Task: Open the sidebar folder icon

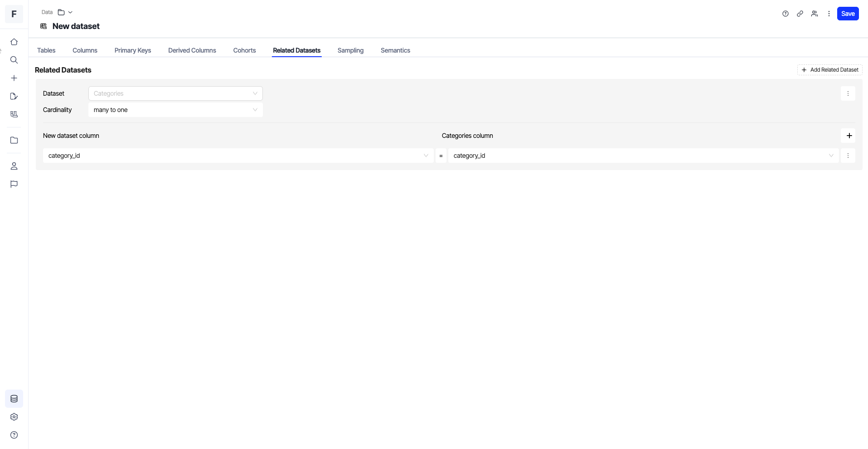Action: tap(14, 140)
